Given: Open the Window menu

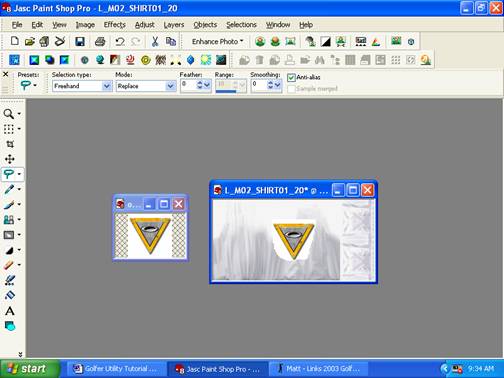Looking at the screenshot, I should [x=278, y=25].
